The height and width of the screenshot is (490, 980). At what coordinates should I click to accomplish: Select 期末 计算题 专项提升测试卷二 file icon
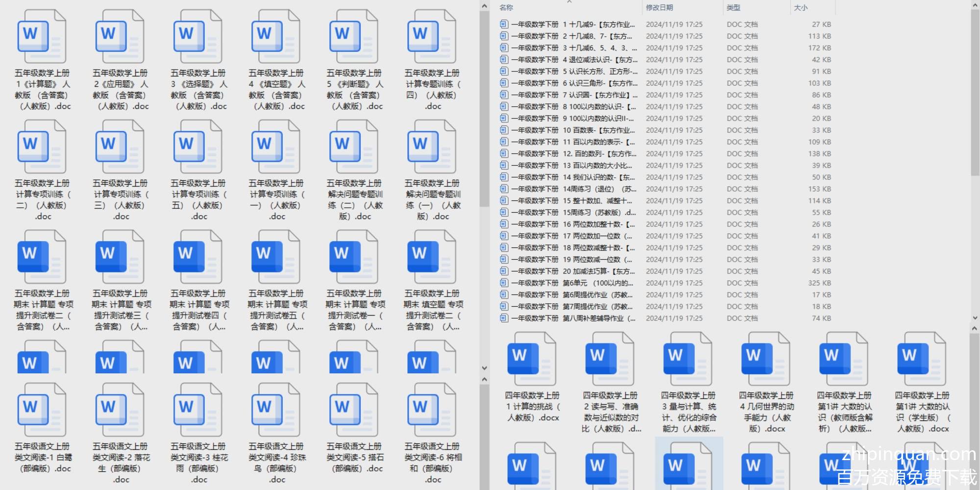click(42, 257)
